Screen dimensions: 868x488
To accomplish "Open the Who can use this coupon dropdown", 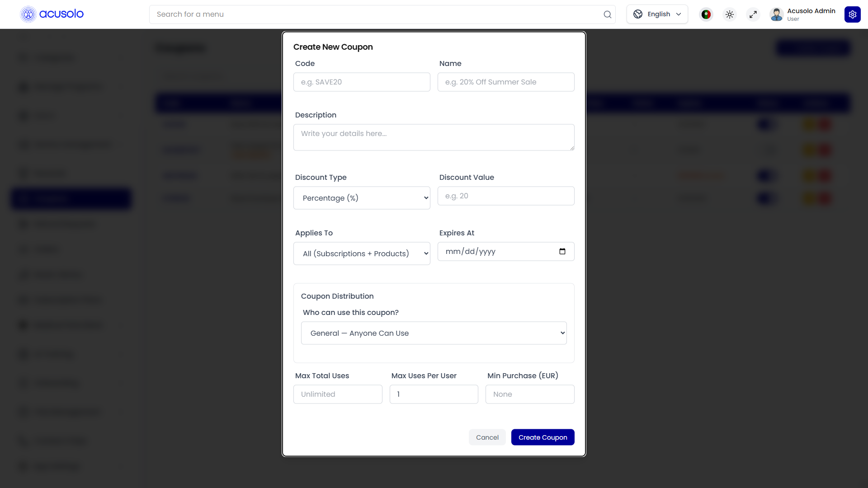I will point(434,333).
